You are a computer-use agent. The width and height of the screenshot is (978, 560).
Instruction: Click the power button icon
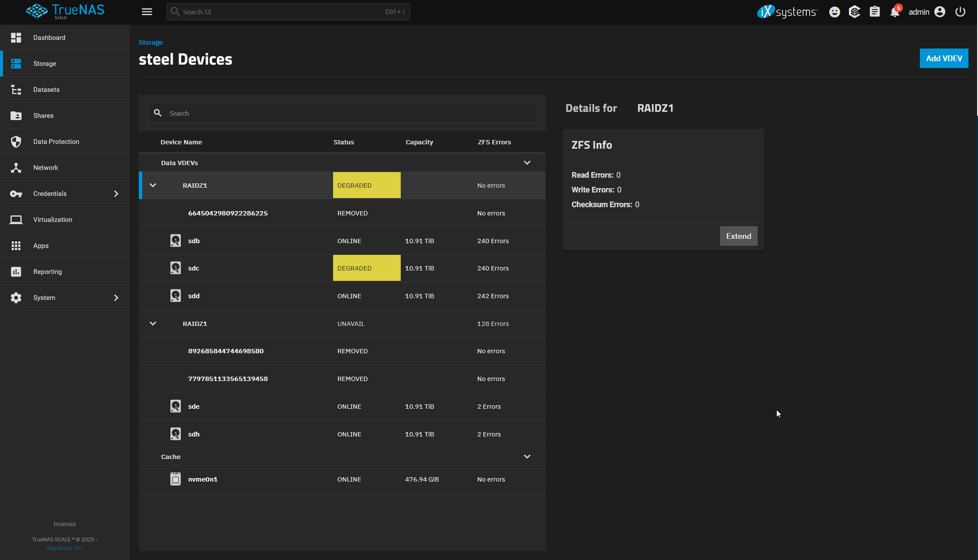click(x=960, y=12)
